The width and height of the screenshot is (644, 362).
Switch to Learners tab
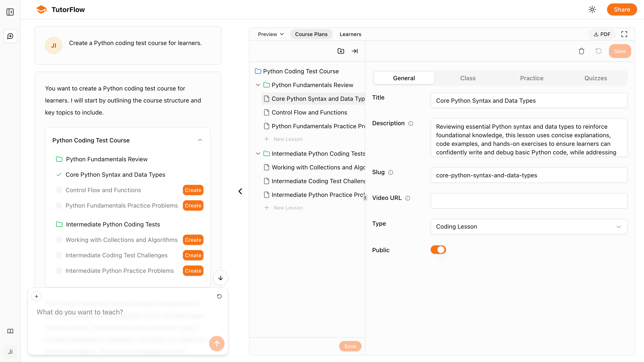click(350, 34)
